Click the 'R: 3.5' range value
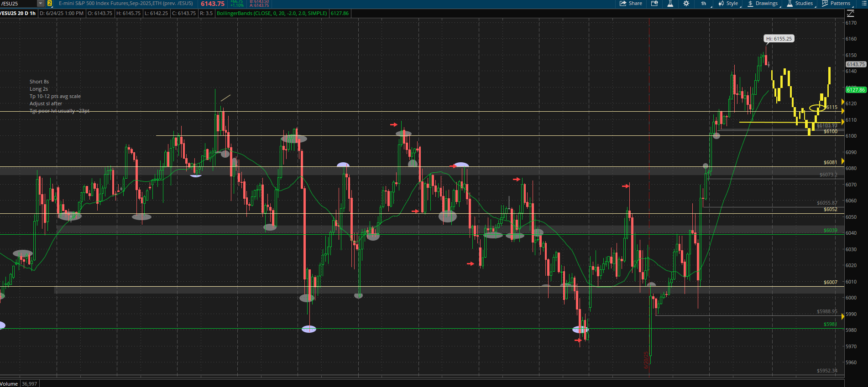This screenshot has width=868, height=387. click(x=206, y=13)
